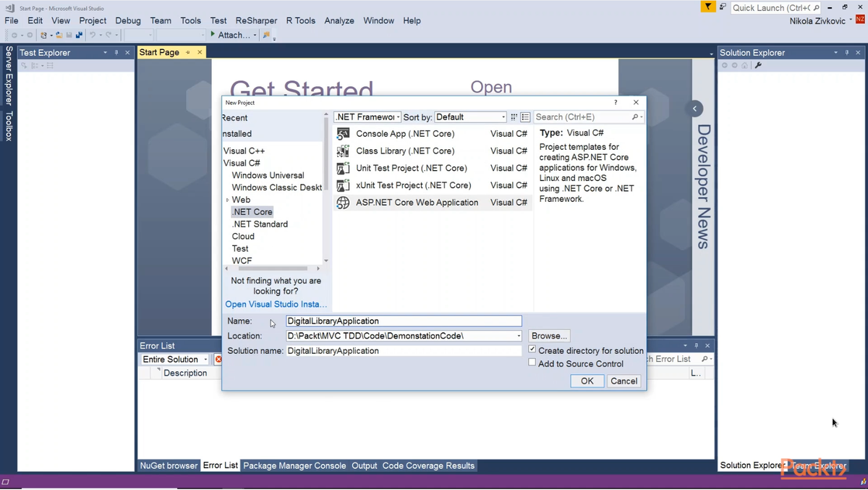Click the green Attach start arrow
Viewport: 868px width, 490px height.
[213, 34]
